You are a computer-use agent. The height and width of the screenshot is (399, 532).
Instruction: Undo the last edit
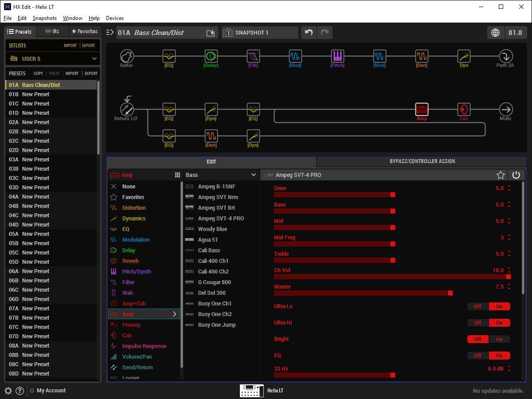point(309,33)
